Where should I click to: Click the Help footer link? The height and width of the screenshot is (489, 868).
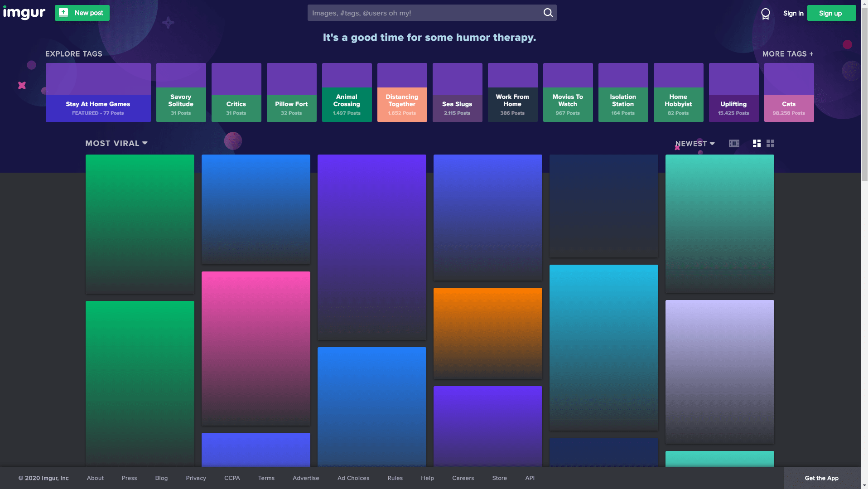click(427, 478)
